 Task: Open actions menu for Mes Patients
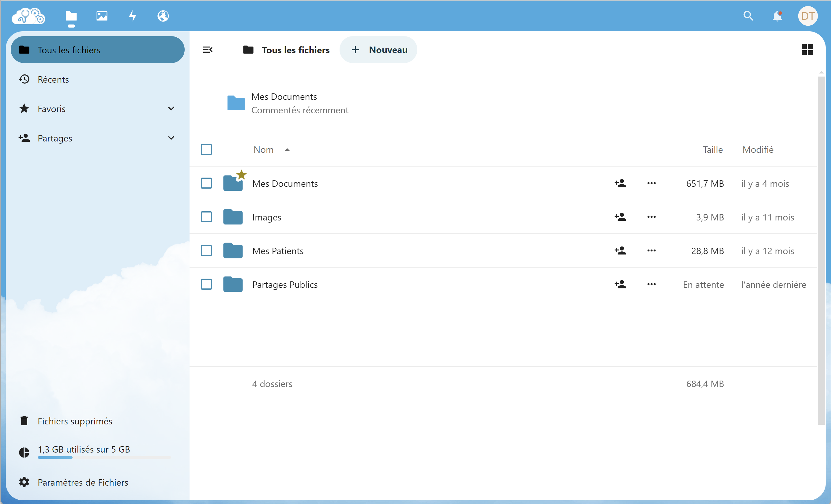(x=651, y=251)
